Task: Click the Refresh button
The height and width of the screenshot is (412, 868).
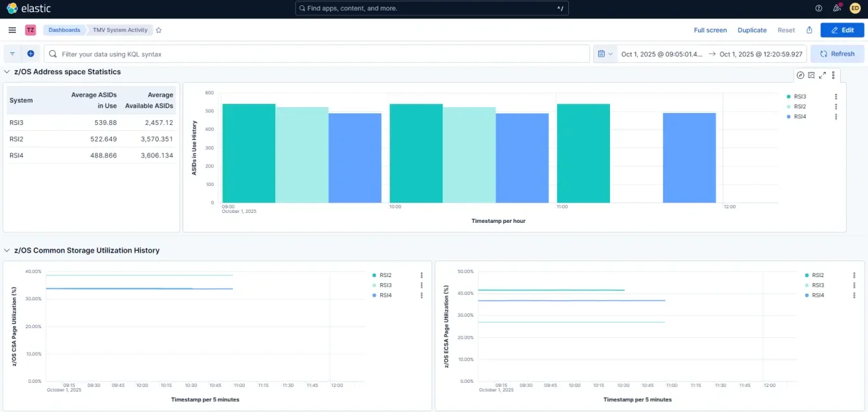Action: point(837,54)
